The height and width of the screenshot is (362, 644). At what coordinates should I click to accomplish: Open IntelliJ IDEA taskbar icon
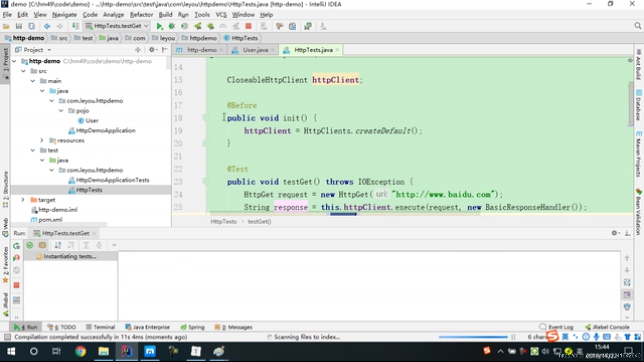point(126,351)
